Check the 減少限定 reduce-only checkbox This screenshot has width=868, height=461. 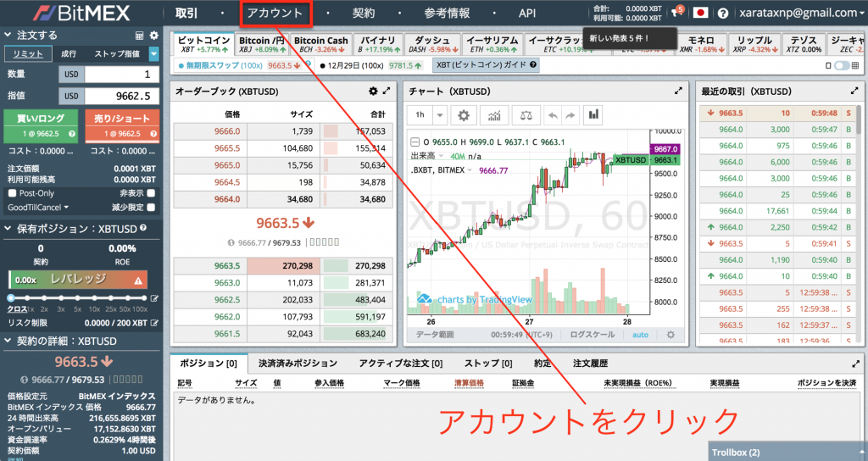pyautogui.click(x=151, y=207)
